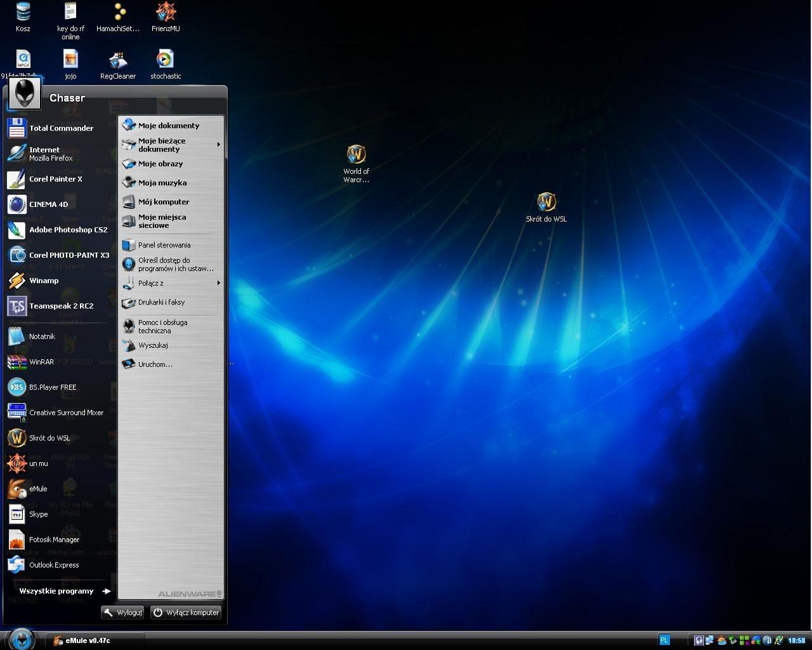Screen dimensions: 812x650
Task: Launch Skype from Start menu
Action: [38, 514]
